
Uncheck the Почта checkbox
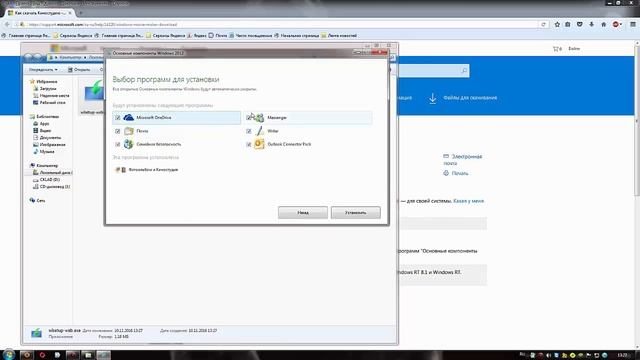coord(118,131)
